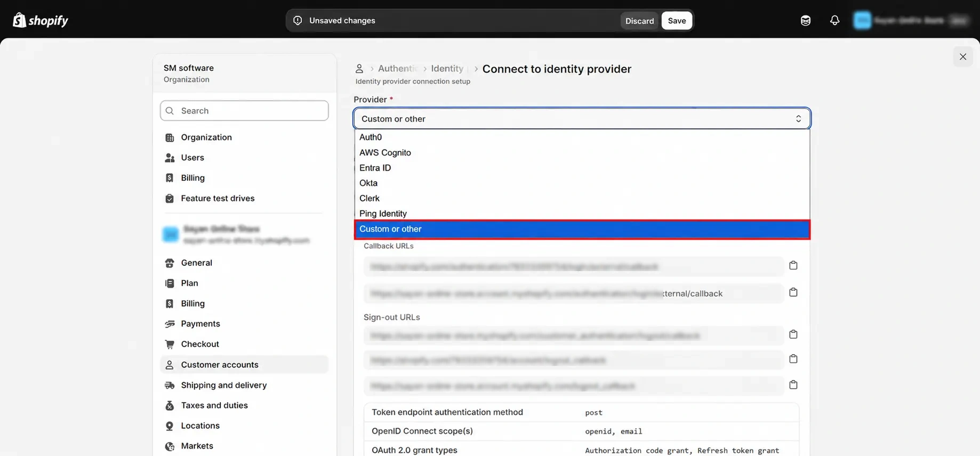Select AWS Cognito provider option
This screenshot has height=456, width=980.
coord(582,153)
